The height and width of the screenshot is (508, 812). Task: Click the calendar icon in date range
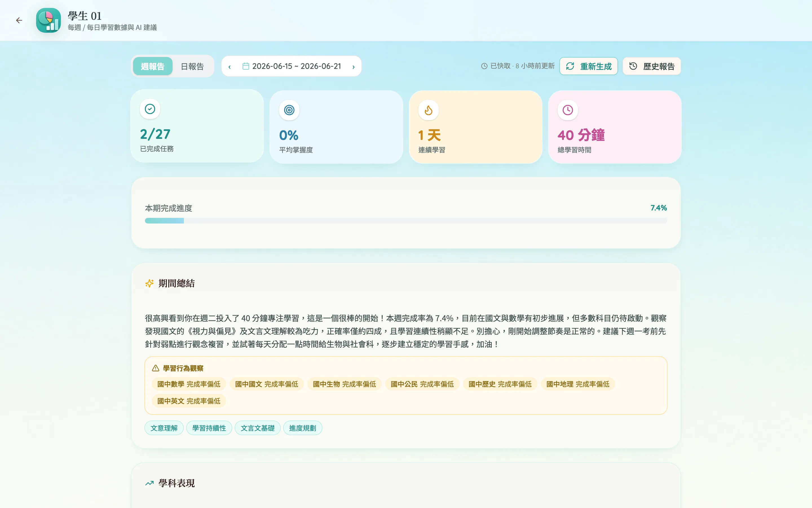(246, 66)
